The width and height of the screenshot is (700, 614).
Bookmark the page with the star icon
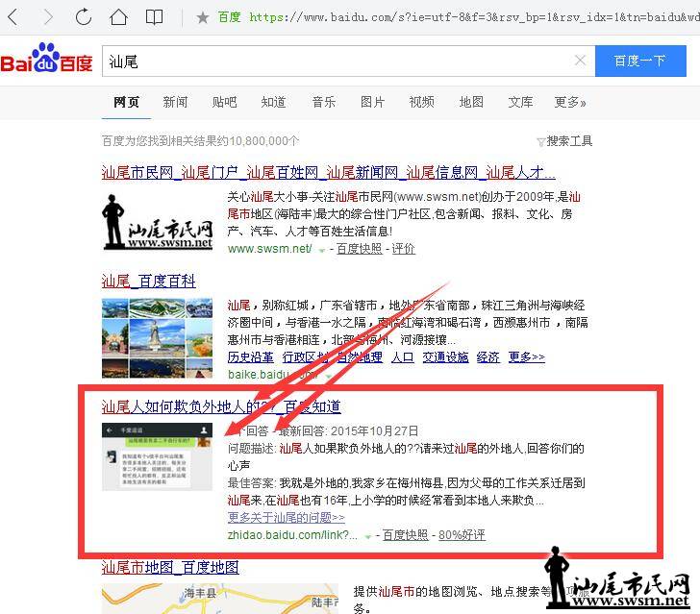202,18
